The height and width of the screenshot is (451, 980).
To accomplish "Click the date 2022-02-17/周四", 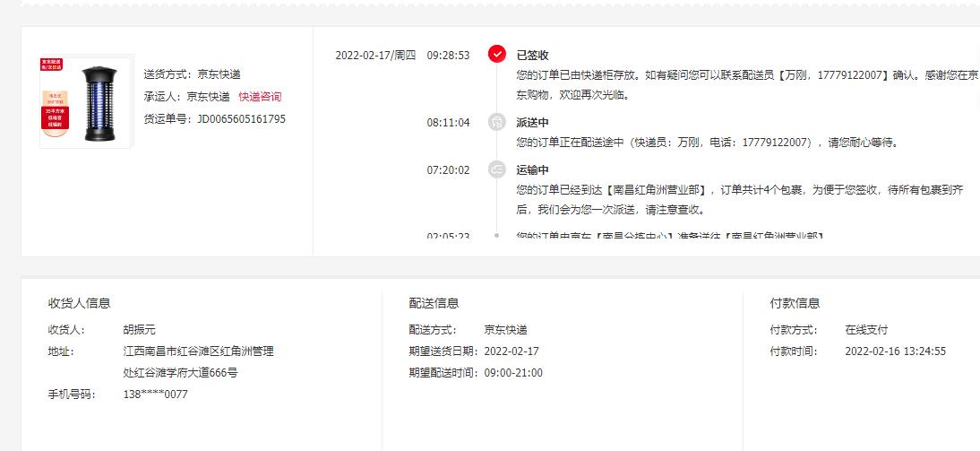I will [x=375, y=55].
